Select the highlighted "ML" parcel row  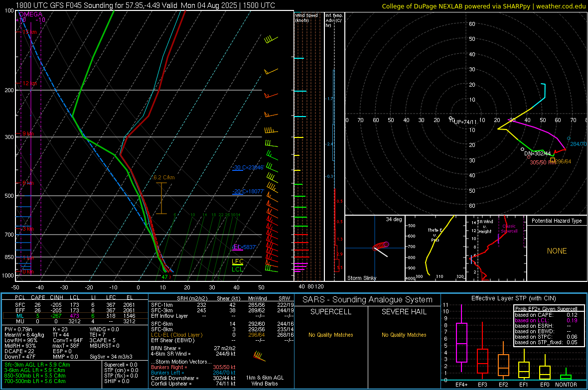click(75, 316)
